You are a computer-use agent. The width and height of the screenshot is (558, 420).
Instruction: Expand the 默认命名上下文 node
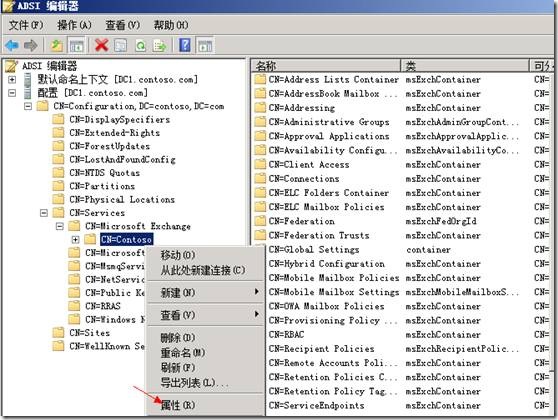12,79
